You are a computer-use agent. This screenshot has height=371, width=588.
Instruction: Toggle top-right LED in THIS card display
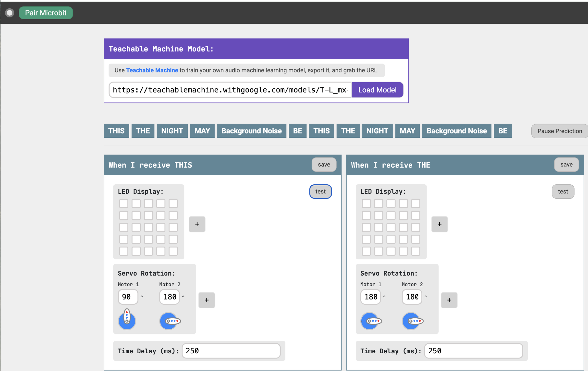(173, 203)
